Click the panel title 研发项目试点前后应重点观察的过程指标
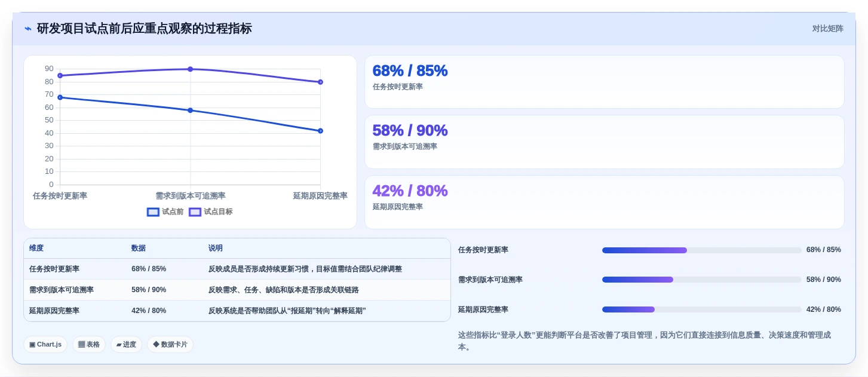Viewport: 868px width, 377px height. (145, 29)
